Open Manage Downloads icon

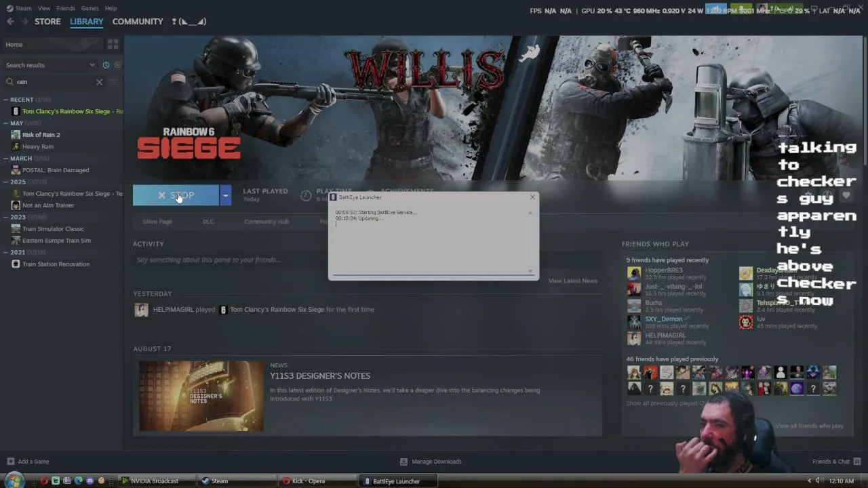coord(403,462)
